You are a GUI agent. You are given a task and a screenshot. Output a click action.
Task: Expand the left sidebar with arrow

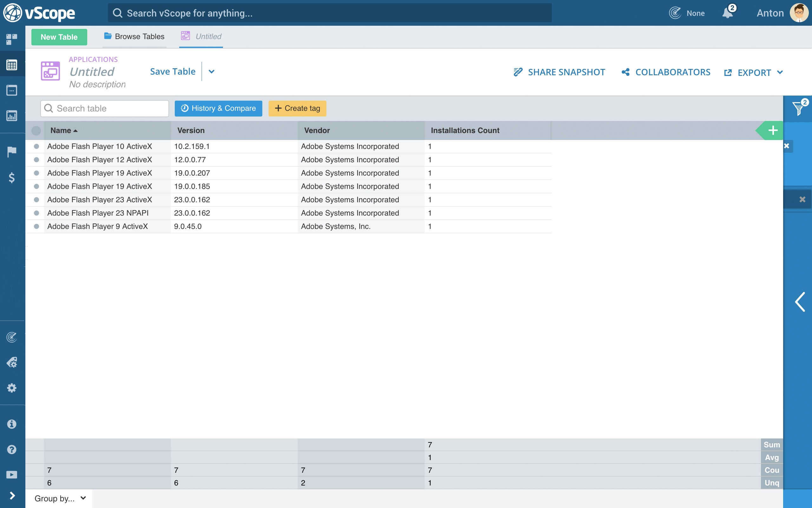(x=12, y=496)
